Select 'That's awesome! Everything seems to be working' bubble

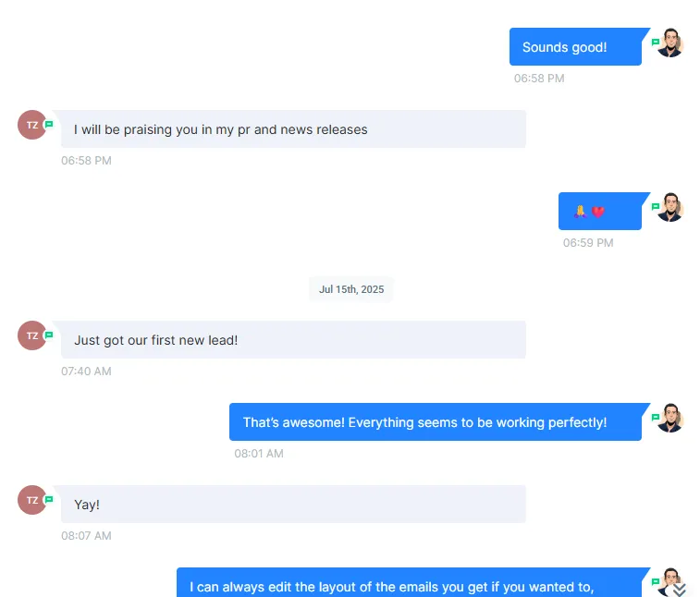436,422
